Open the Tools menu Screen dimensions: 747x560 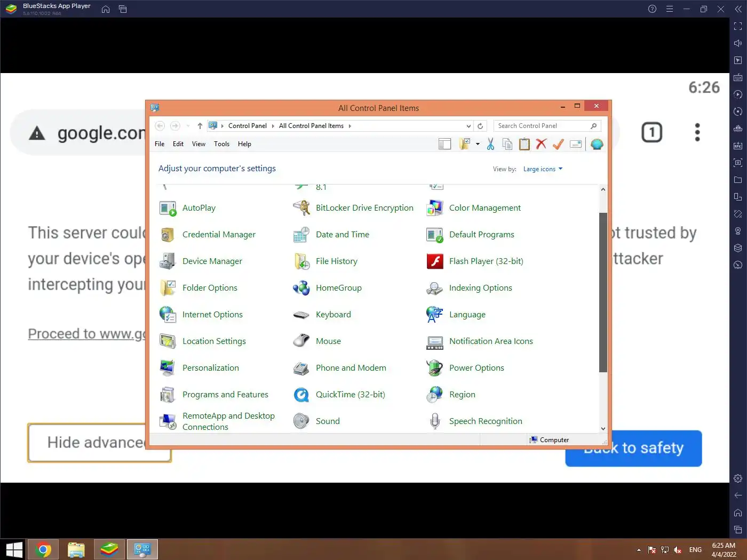[x=221, y=144]
